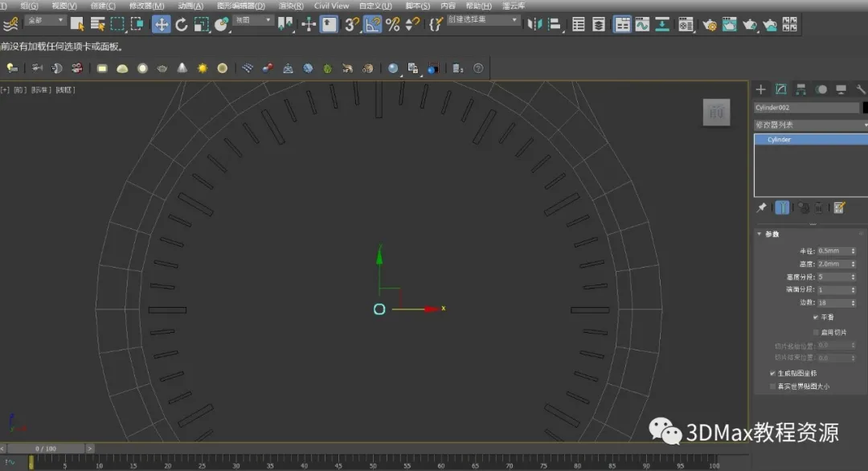The image size is (868, 471).
Task: Open the Select by Name list
Action: (x=97, y=24)
